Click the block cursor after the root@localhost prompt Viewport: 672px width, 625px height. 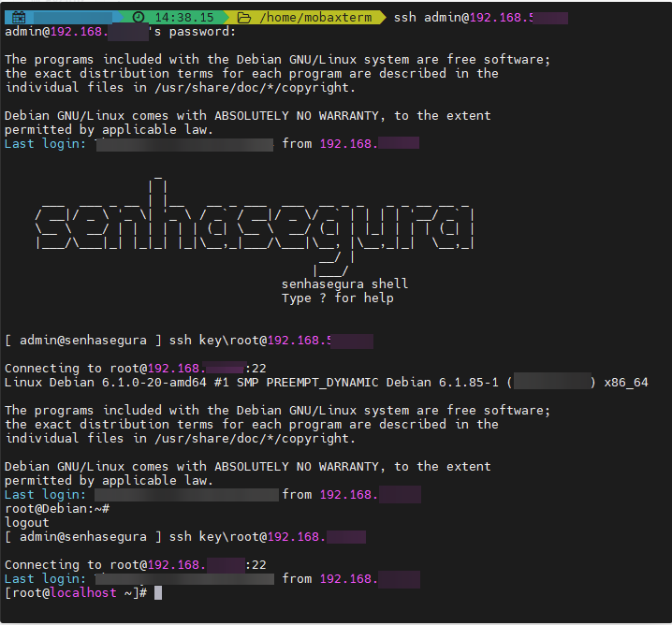[x=158, y=593]
